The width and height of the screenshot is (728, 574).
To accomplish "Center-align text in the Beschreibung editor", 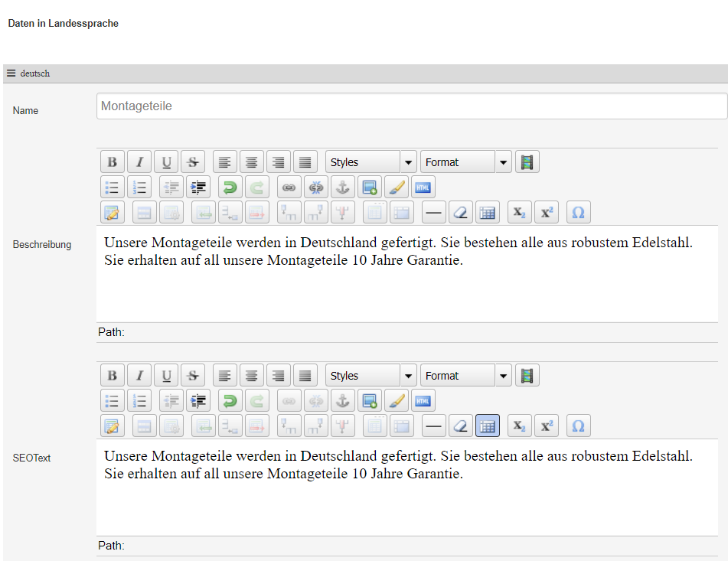I will [251, 162].
